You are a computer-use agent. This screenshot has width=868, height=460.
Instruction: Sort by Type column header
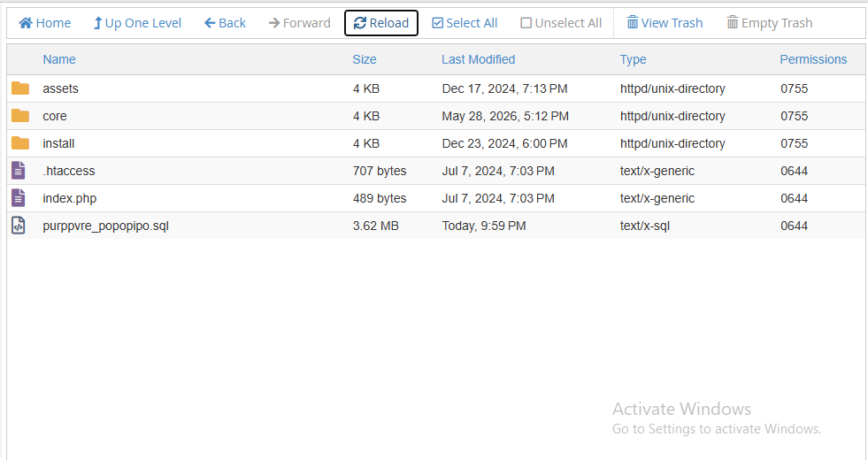633,60
